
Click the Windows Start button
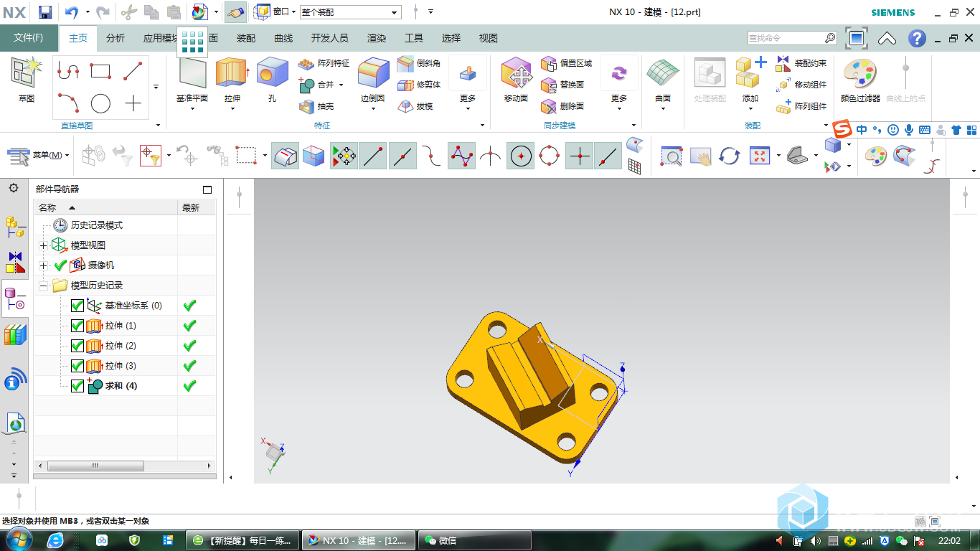19,540
